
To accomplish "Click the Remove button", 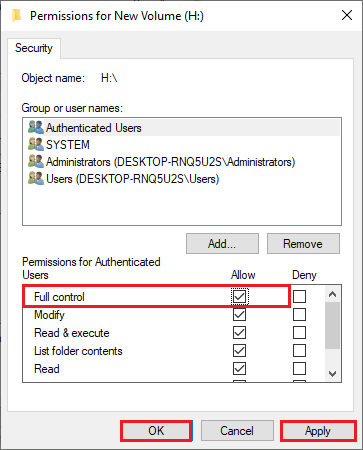I will [x=303, y=244].
